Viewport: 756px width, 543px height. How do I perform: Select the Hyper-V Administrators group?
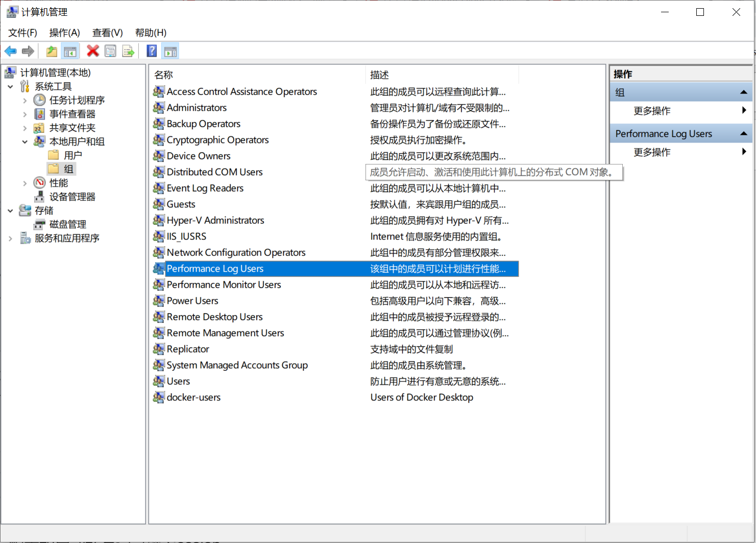click(215, 220)
